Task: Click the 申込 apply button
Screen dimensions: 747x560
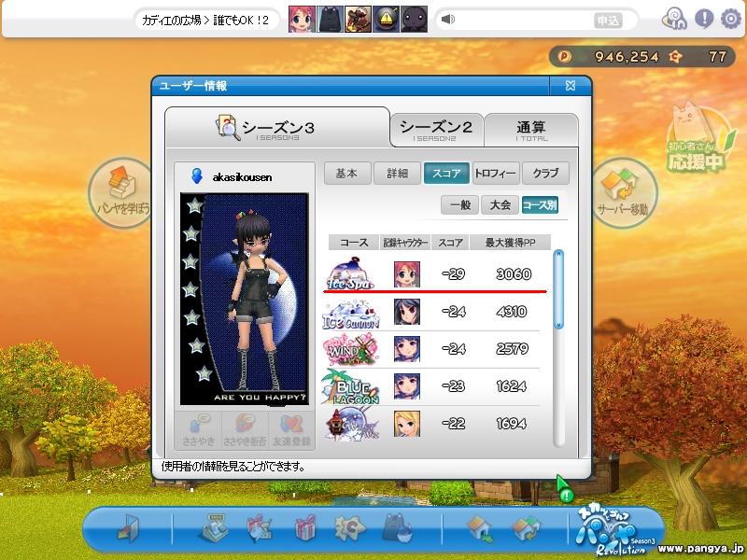Action: tap(608, 21)
